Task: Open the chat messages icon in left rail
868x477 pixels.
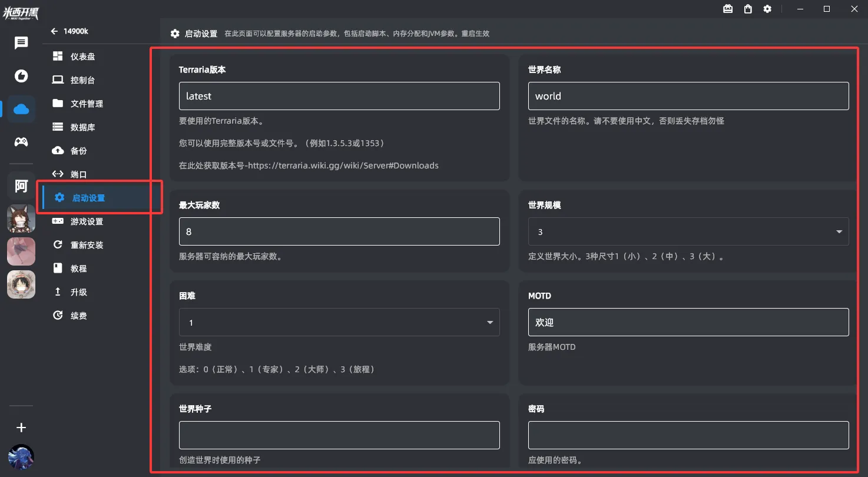Action: tap(21, 43)
